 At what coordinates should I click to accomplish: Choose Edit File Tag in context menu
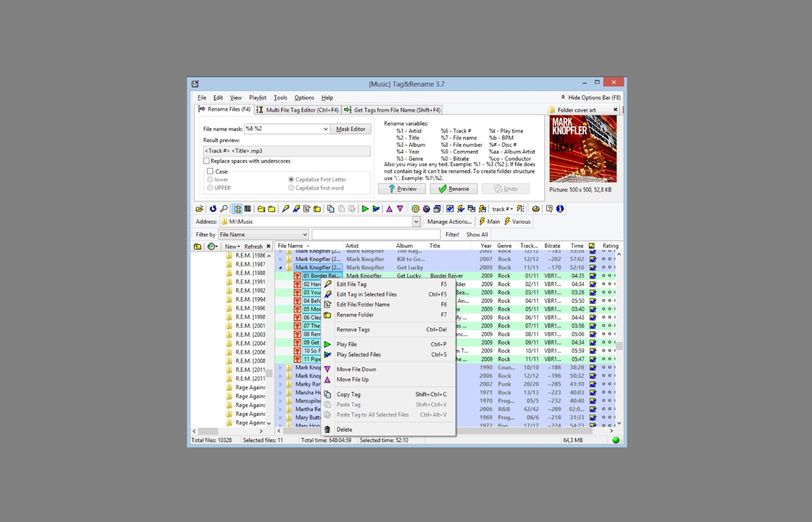[388, 285]
